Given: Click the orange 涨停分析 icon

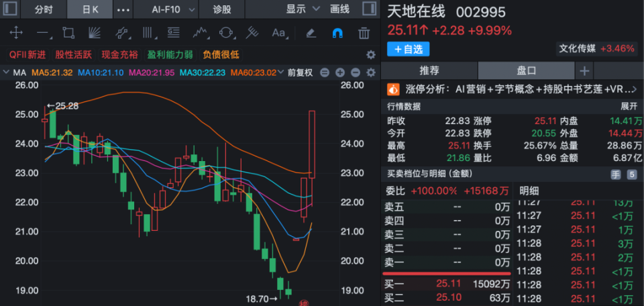Looking at the screenshot, I should [394, 89].
